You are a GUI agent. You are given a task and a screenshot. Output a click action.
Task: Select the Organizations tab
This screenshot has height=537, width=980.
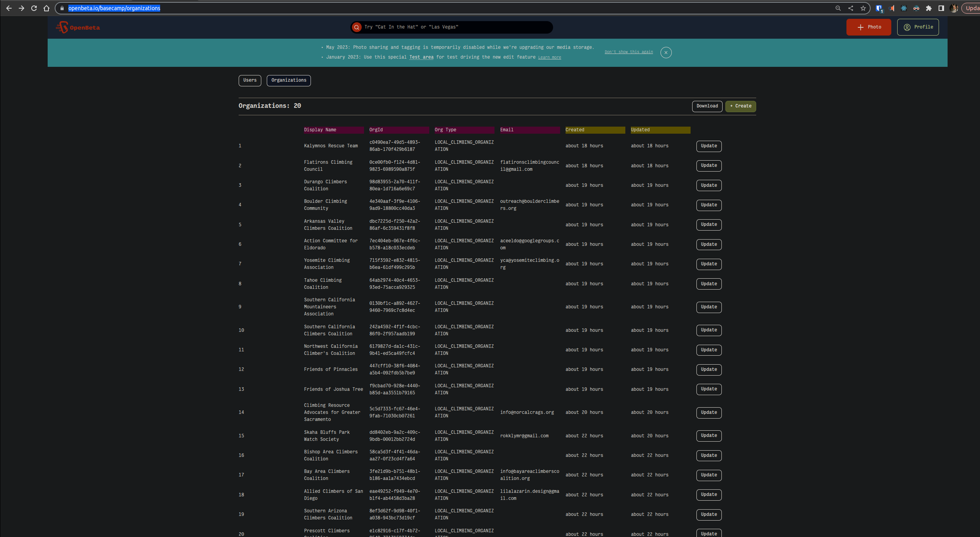pyautogui.click(x=289, y=81)
